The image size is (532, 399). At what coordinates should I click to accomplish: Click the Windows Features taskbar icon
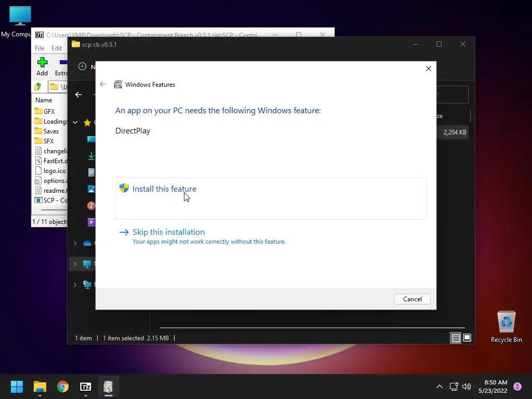tap(108, 387)
